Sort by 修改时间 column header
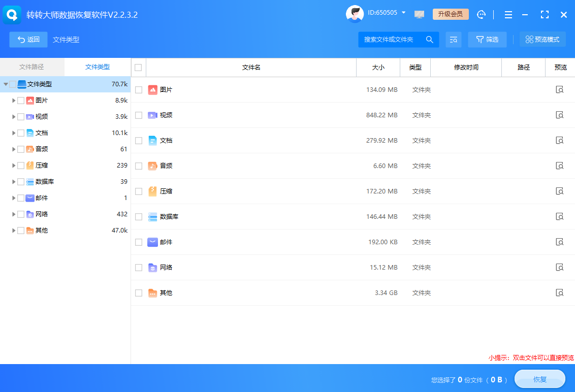Screen dimensions: 575x392 pos(466,68)
